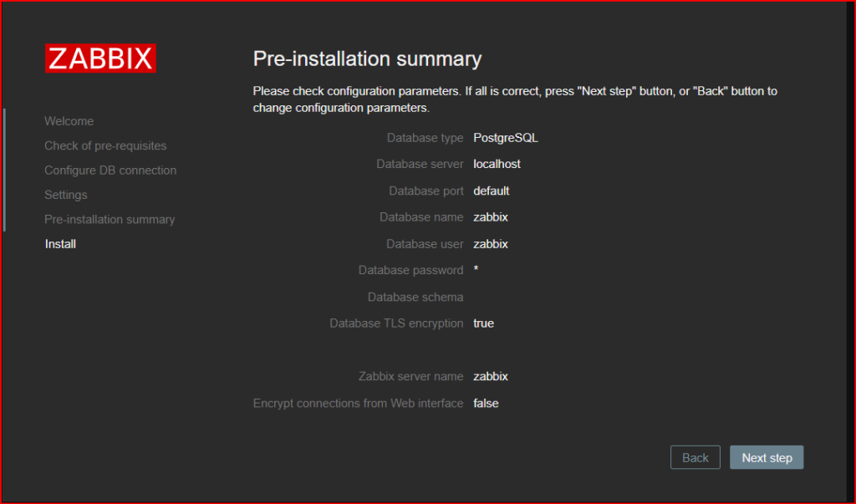856x504 pixels.
Task: Open the Settings step in sidebar
Action: pyautogui.click(x=65, y=195)
